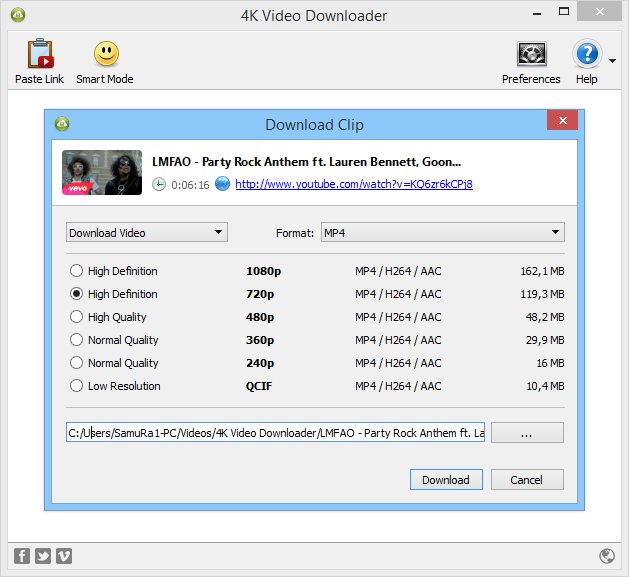
Task: Select Low Resolution QCIF radio option
Action: 76,386
